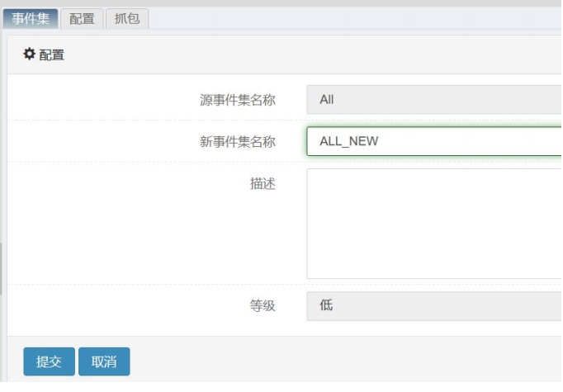This screenshot has height=392, width=563.
Task: Click the gray footer bar beside 取消
Action: (347, 361)
